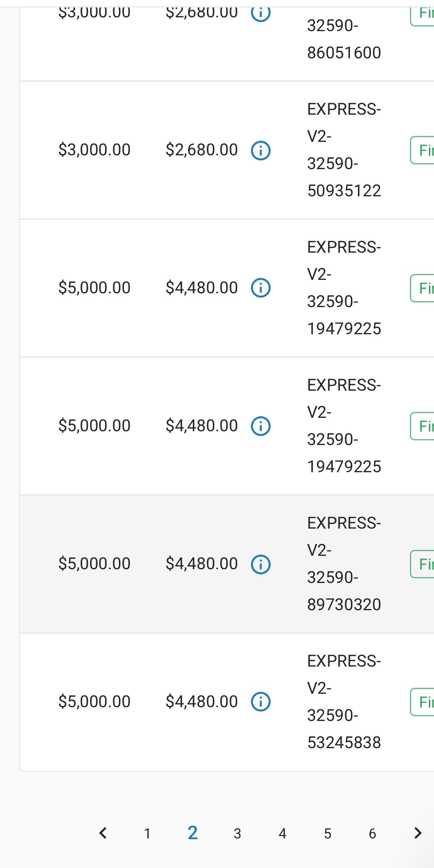
Task: Open page 1 in pagination
Action: pos(147,833)
